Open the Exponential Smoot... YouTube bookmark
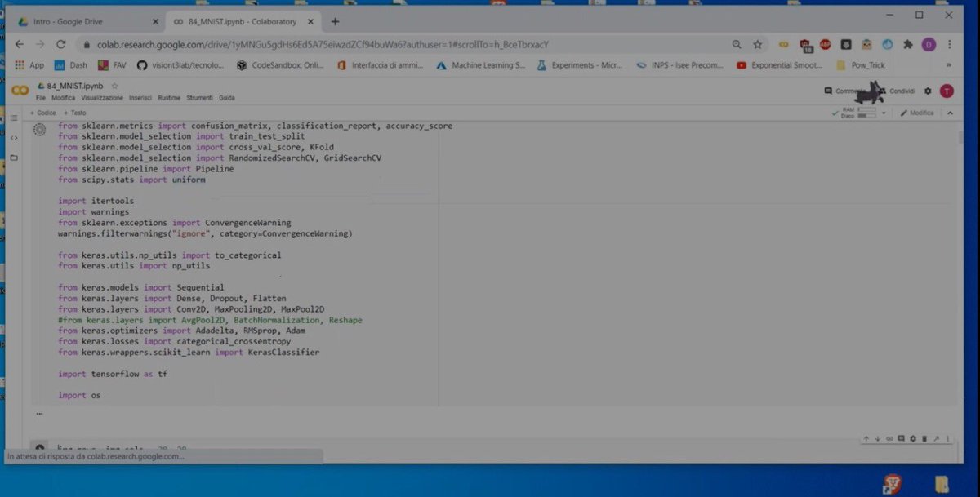The width and height of the screenshot is (980, 497). pos(780,65)
